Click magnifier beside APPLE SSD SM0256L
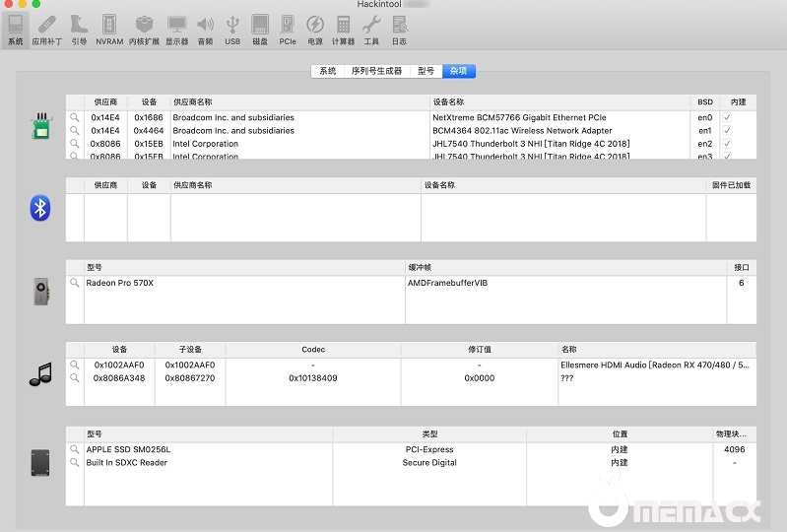The width and height of the screenshot is (787, 532). click(x=75, y=449)
